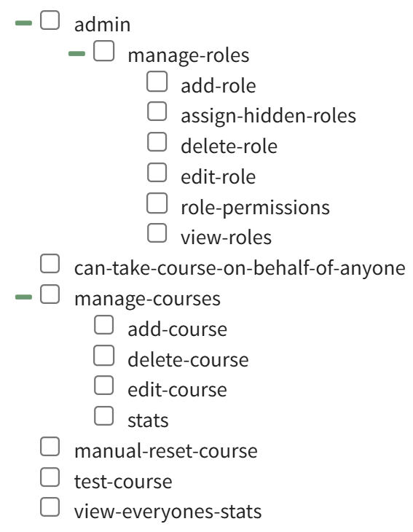Tick the stats checkbox

103,416
